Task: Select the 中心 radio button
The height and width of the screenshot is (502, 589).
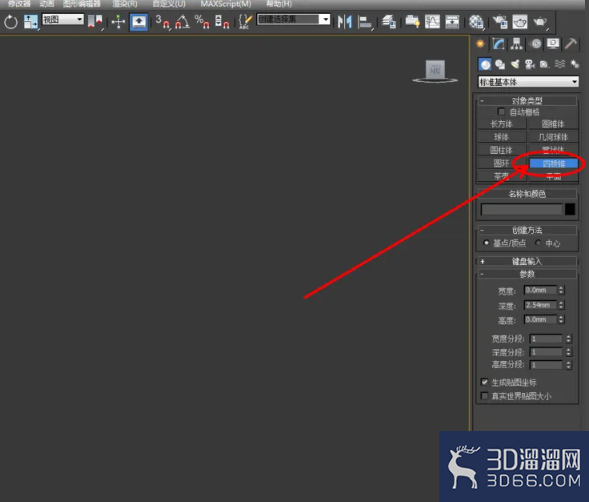Action: (x=538, y=243)
